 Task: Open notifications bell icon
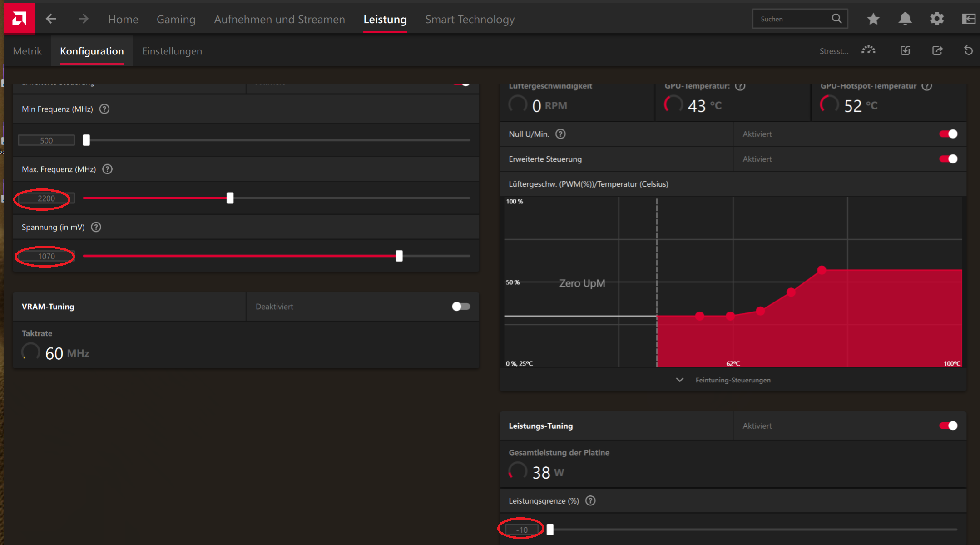click(x=905, y=19)
